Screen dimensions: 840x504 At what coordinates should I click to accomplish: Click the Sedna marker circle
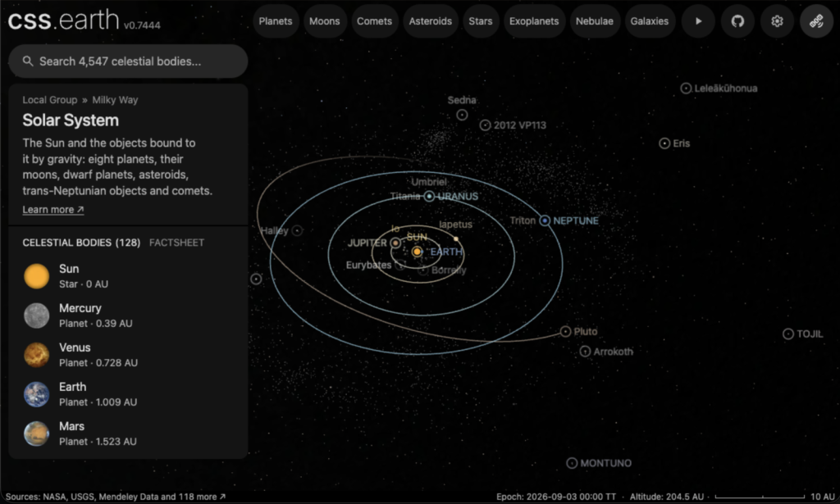click(462, 115)
